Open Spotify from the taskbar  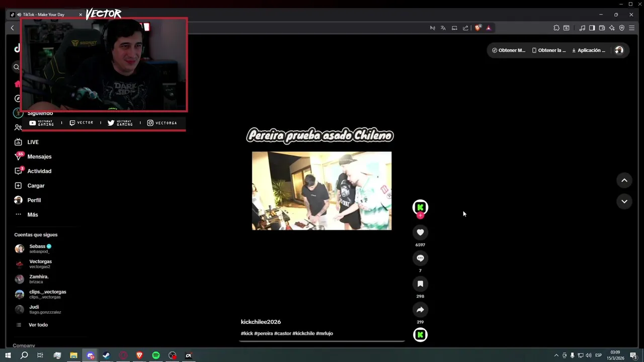156,355
